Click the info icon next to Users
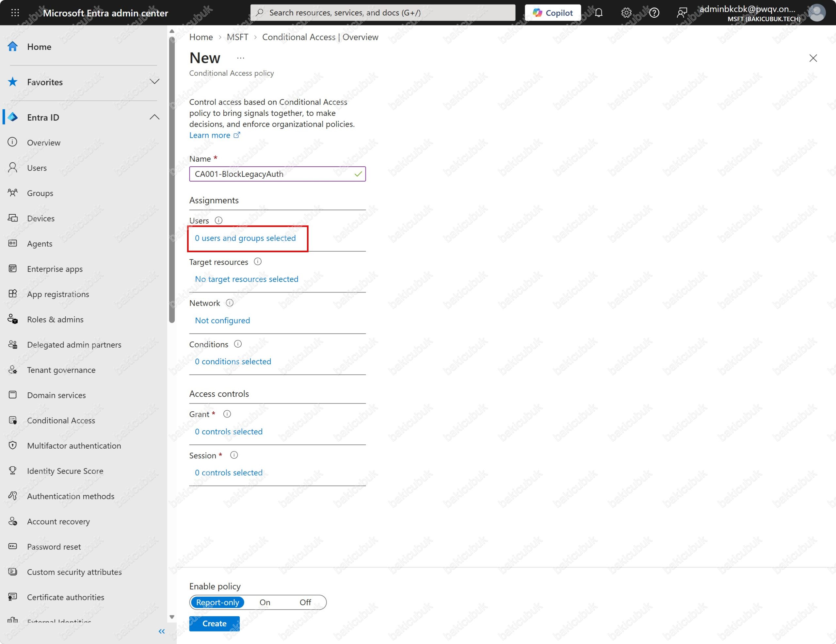Screen dimensions: 836x644 click(x=218, y=221)
